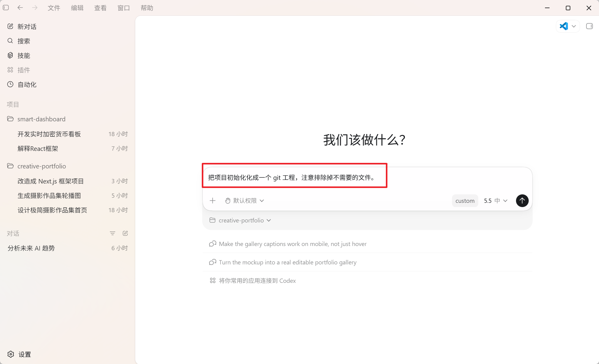Send the prompt with the arrow button

[522, 201]
